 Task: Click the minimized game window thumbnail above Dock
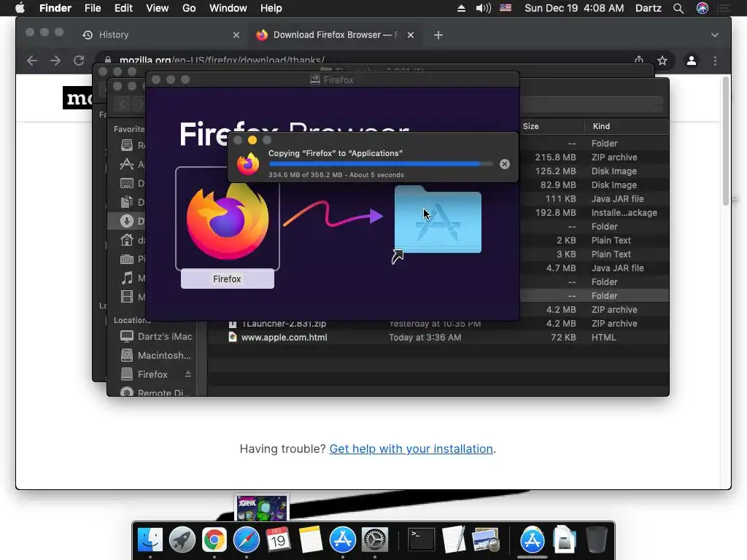click(x=262, y=507)
